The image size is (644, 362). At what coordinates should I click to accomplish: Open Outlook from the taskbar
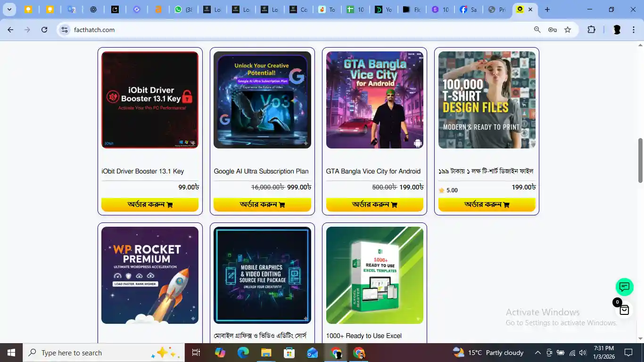tap(312, 353)
